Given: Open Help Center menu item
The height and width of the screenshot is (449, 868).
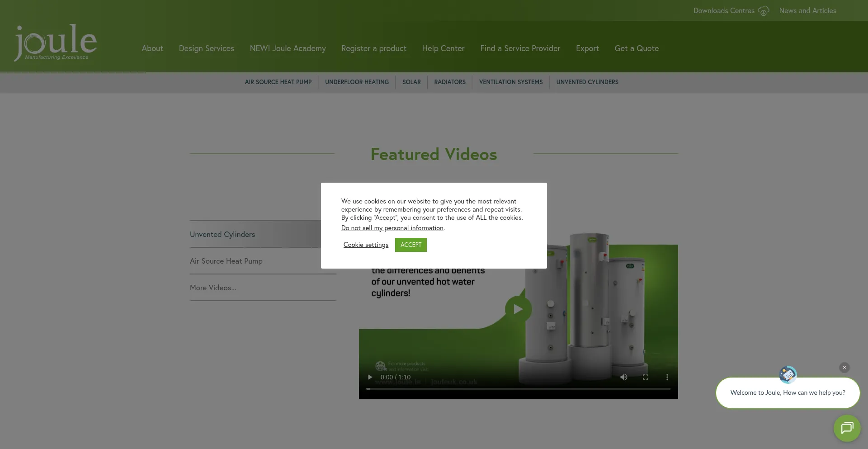Looking at the screenshot, I should (443, 48).
